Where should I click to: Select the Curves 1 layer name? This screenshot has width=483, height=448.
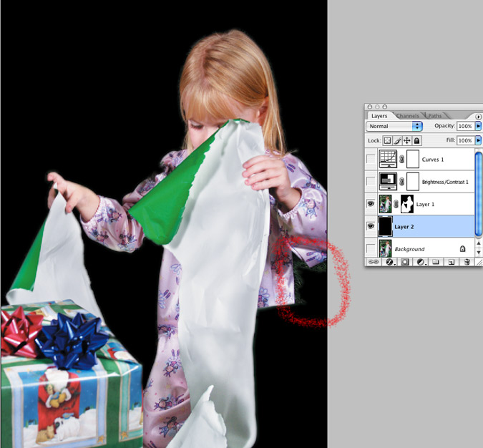433,160
